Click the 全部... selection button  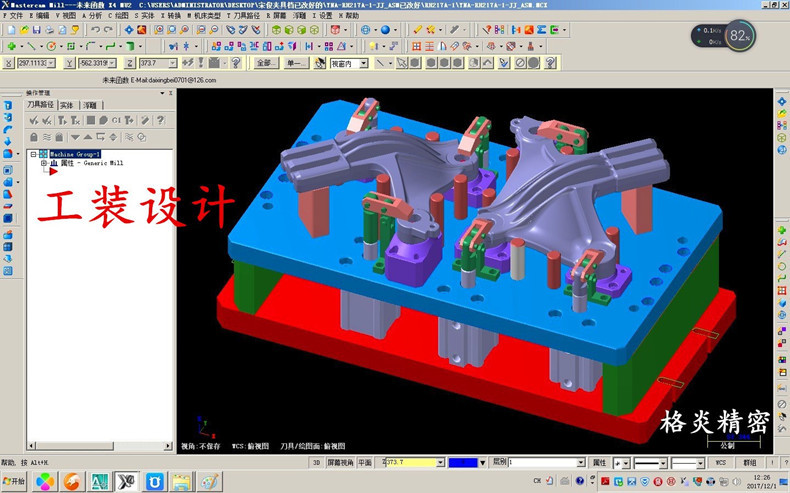[265, 63]
